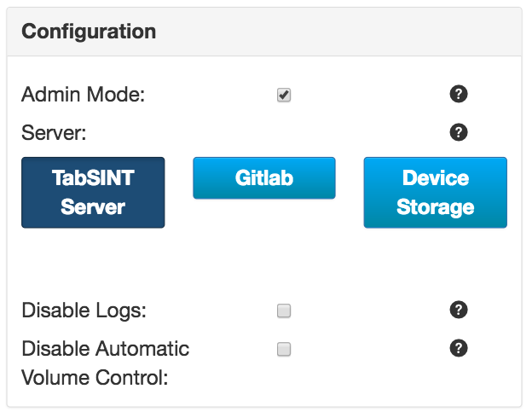
Task: Click the Disable Logs label
Action: pyautogui.click(x=84, y=311)
